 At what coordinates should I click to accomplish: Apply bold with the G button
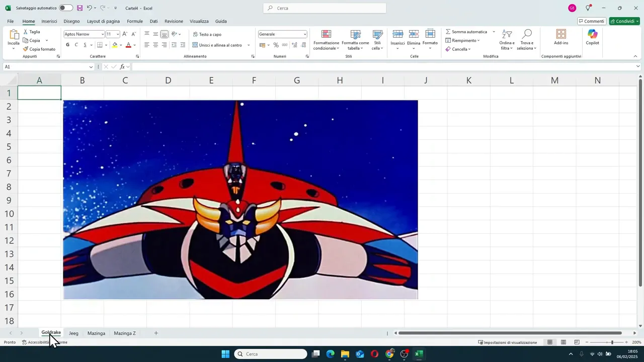coord(68,45)
